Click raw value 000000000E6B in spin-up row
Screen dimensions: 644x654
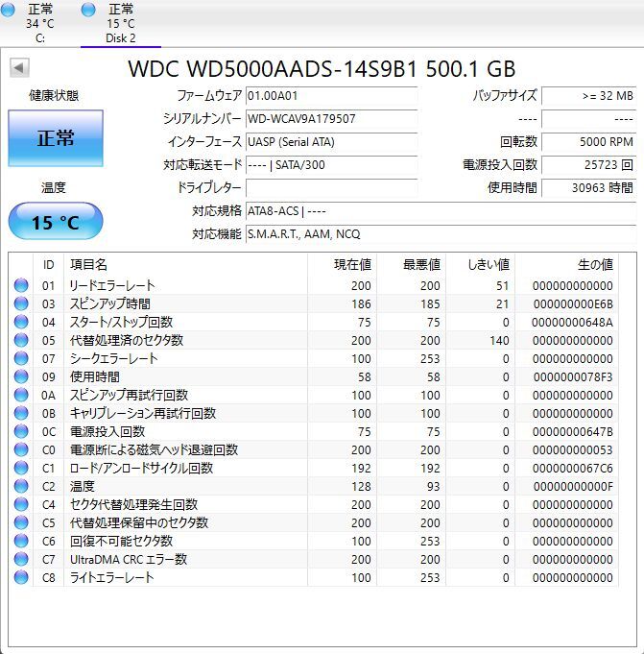pos(573,304)
